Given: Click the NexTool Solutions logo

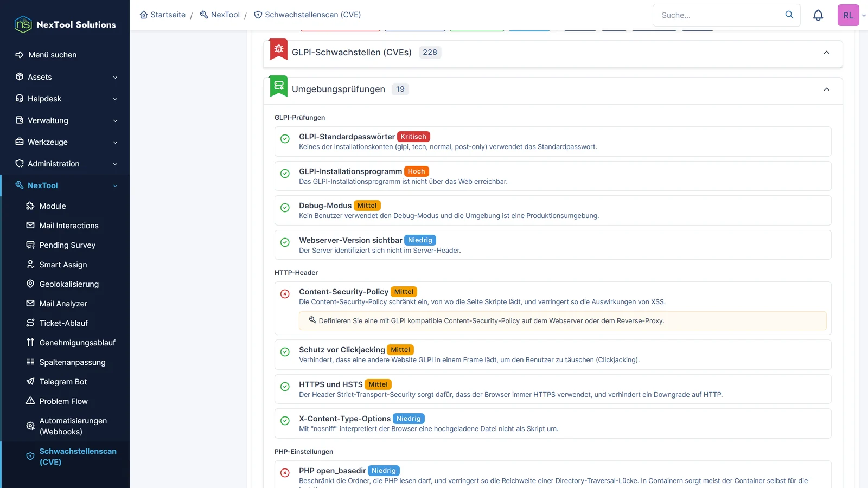Looking at the screenshot, I should [65, 24].
